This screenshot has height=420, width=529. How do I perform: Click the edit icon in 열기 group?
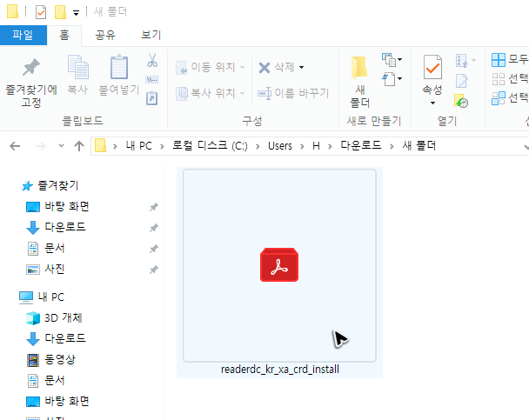point(461,81)
